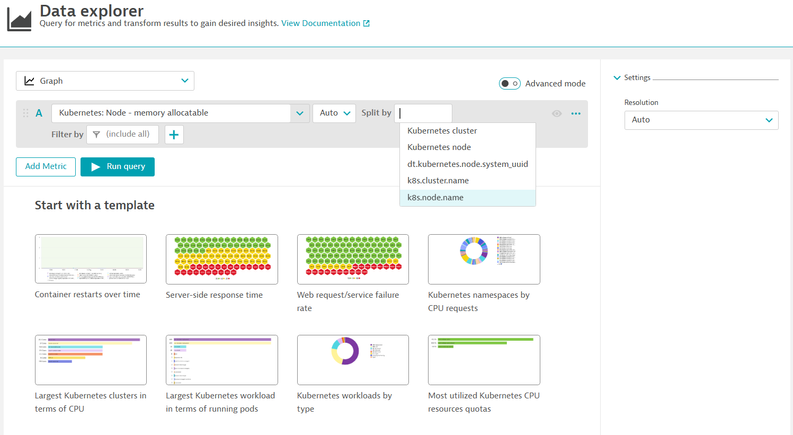
Task: Click the plus icon to add filter
Action: click(x=174, y=135)
